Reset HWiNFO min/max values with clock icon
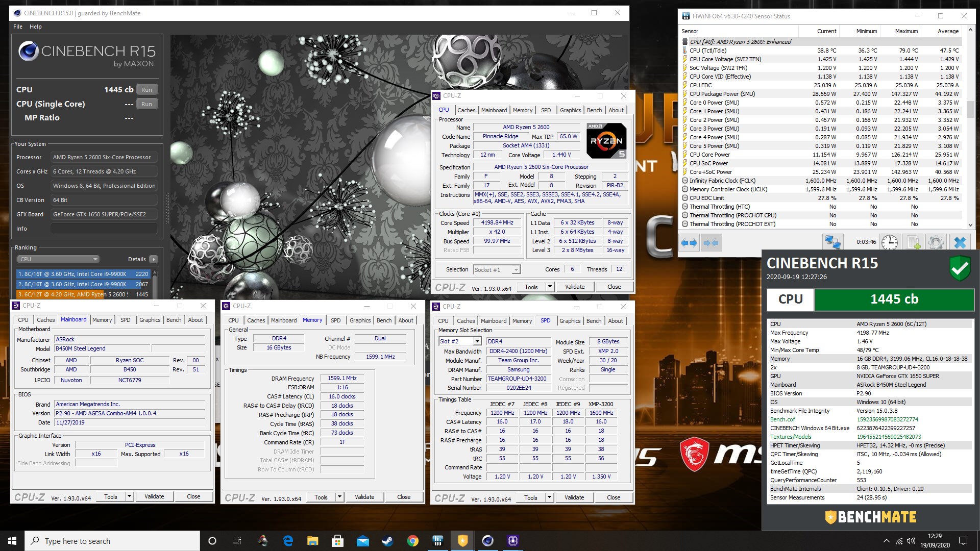This screenshot has height=551, width=980. pyautogui.click(x=889, y=242)
